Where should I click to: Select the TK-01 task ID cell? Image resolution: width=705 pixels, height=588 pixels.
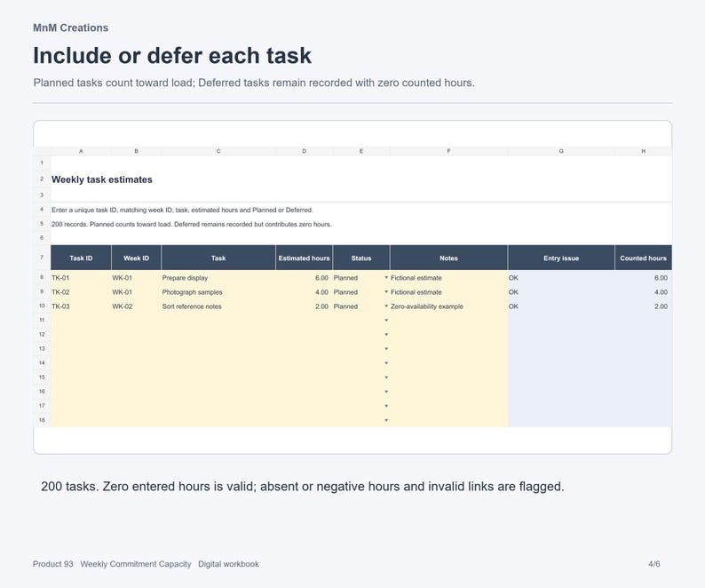point(81,278)
